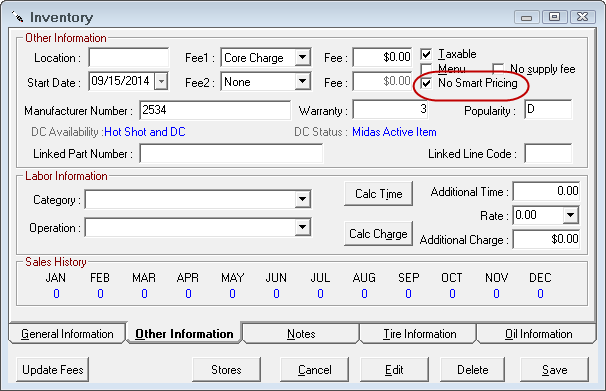Click the SEP month label
The height and width of the screenshot is (391, 606).
tap(409, 277)
